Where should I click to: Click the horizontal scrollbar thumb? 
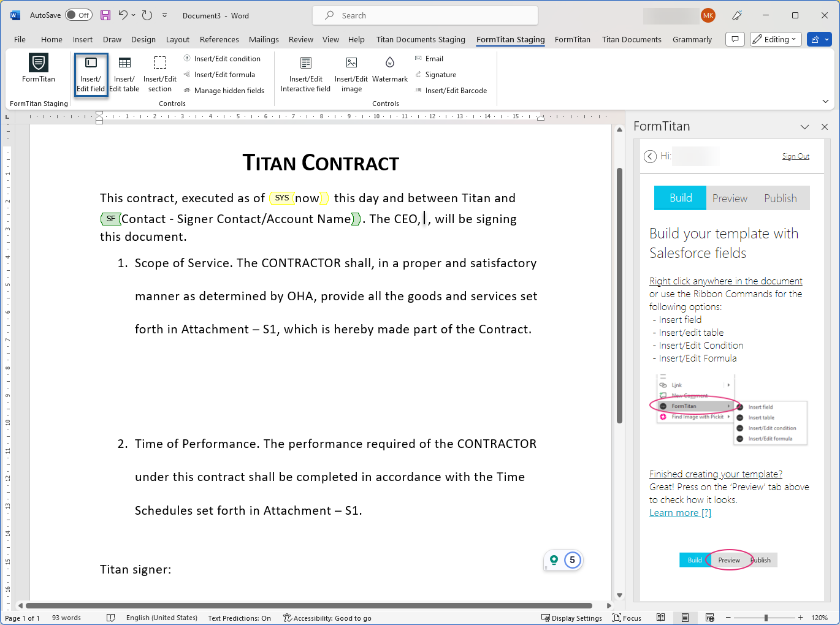[309, 605]
